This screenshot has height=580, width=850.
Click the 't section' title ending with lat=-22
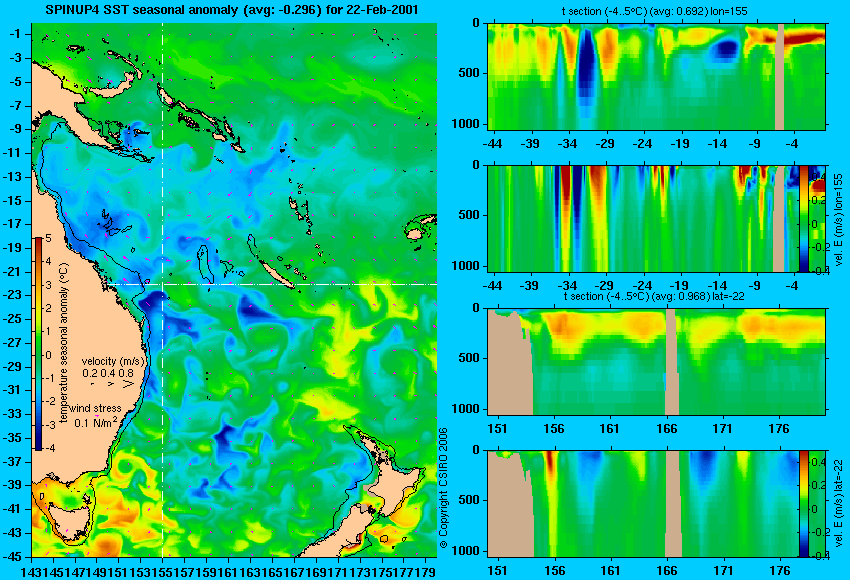point(654,297)
